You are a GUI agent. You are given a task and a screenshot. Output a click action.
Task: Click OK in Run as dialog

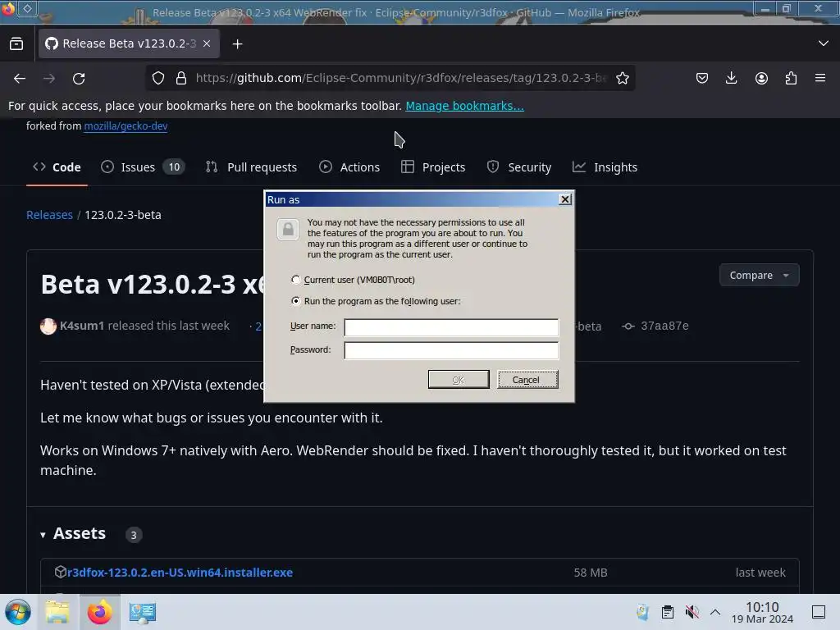click(459, 380)
